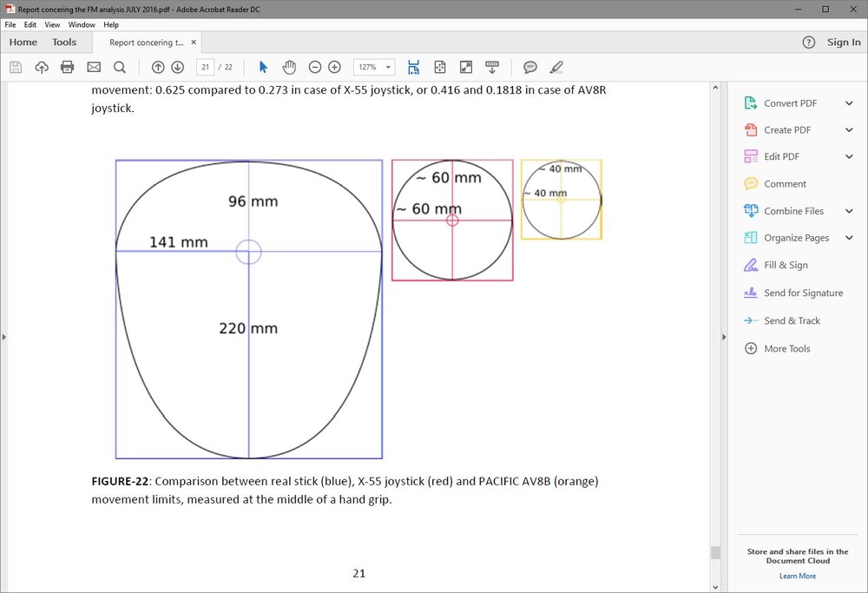Add a sticky note comment

coord(530,67)
